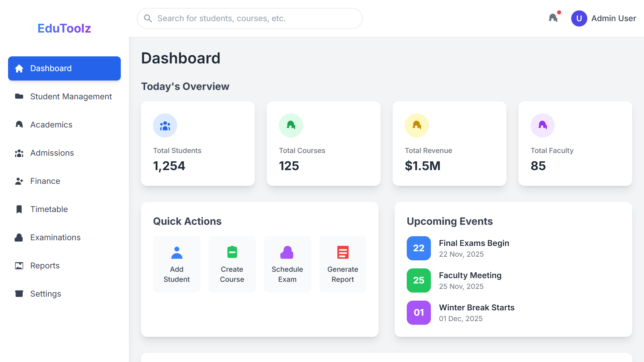The image size is (644, 362).
Task: Select the Dashboard home icon
Action: point(19,68)
